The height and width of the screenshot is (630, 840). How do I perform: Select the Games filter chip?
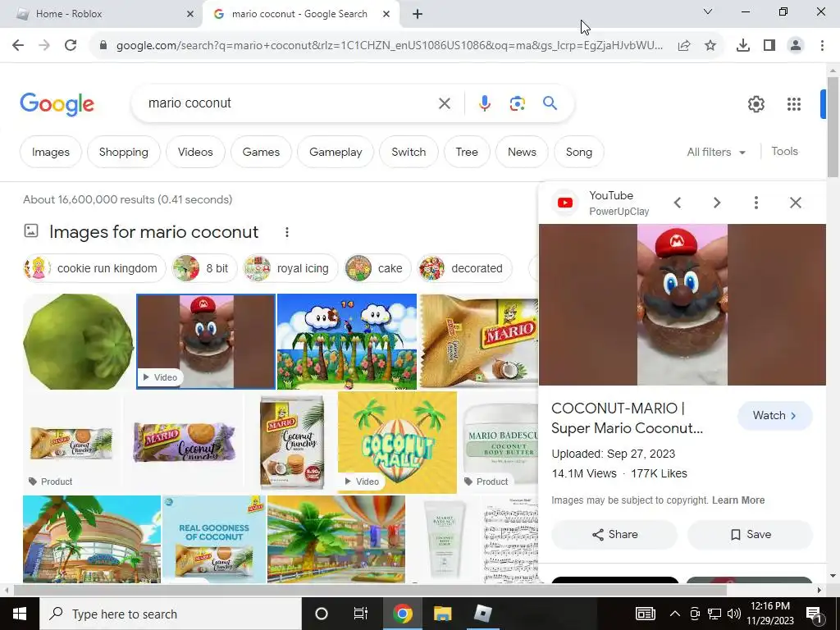[x=261, y=152]
